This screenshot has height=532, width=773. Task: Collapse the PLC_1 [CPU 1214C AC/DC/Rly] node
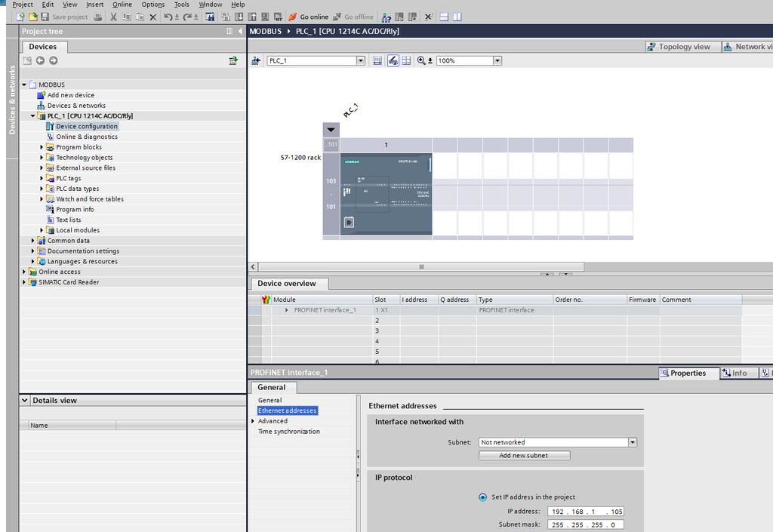tap(33, 116)
